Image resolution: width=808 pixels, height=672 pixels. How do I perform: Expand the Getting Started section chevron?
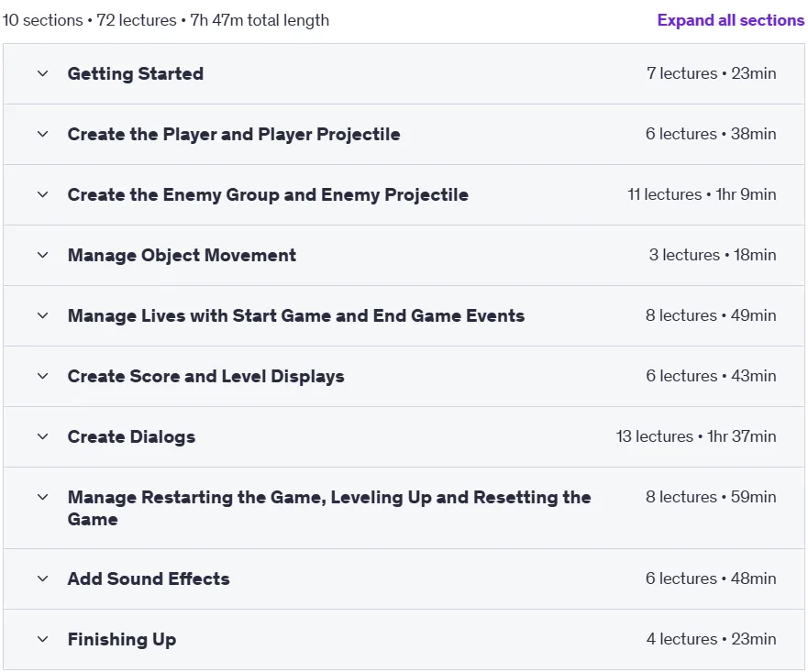click(43, 73)
